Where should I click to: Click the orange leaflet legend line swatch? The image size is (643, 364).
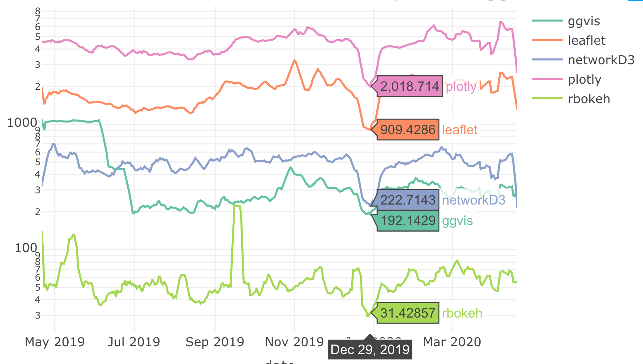click(x=547, y=40)
